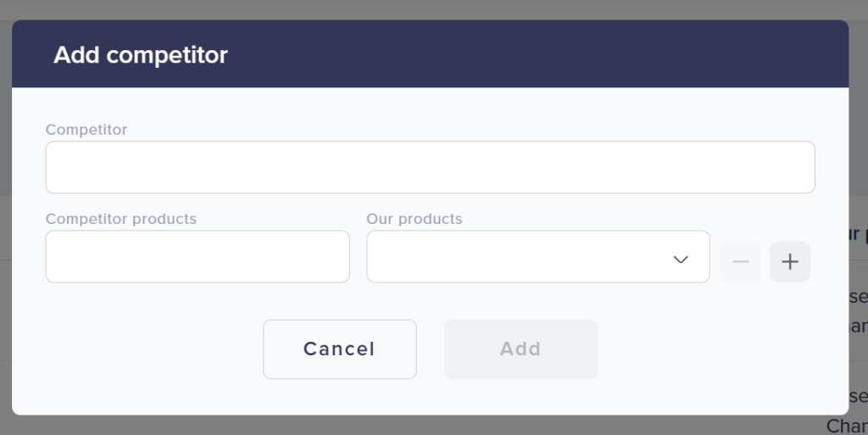Image resolution: width=868 pixels, height=435 pixels.
Task: Remove the product mapping with the − button
Action: 740,262
